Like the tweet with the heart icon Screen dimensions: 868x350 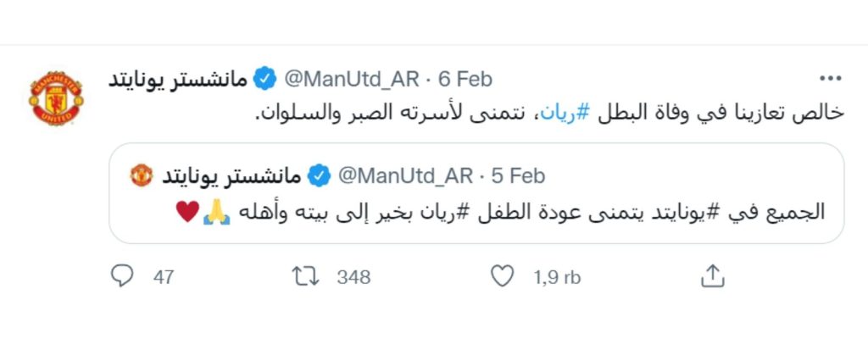pyautogui.click(x=503, y=275)
